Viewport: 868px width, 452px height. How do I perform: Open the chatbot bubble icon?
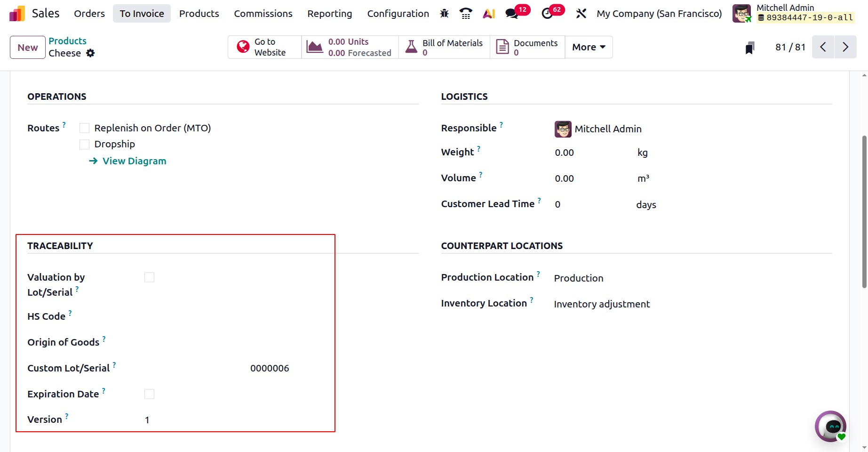tap(830, 427)
